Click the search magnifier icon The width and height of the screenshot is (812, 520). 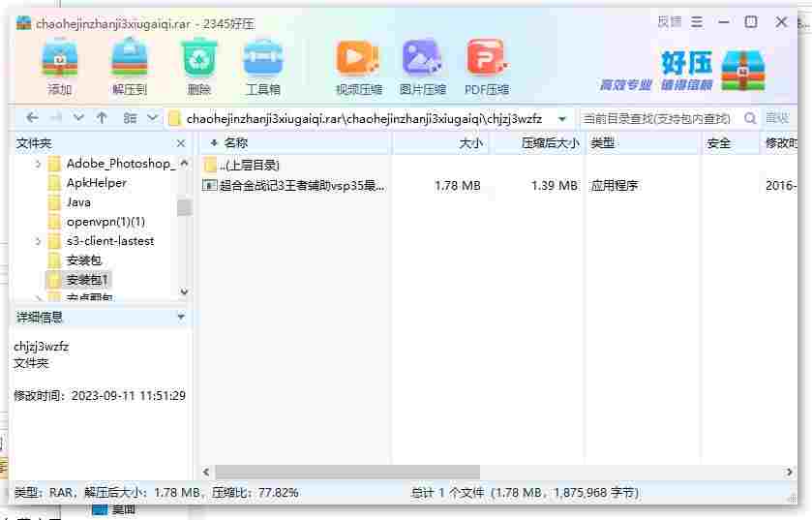pos(750,119)
